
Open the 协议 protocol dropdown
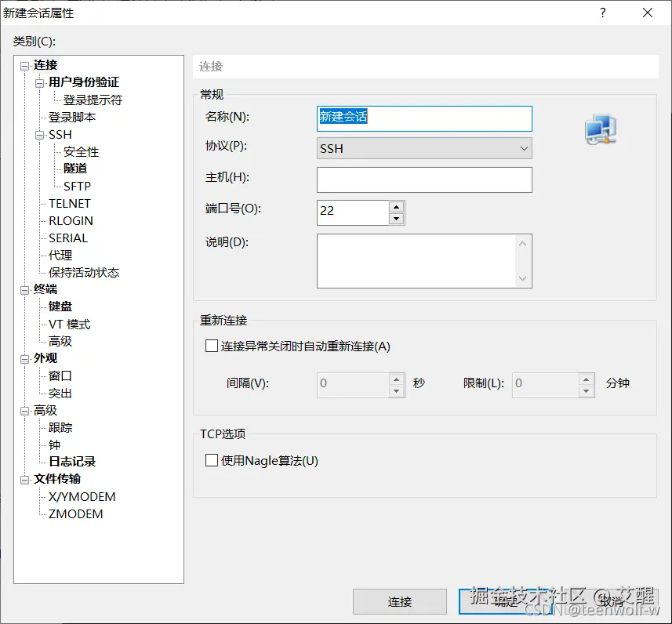(x=524, y=147)
